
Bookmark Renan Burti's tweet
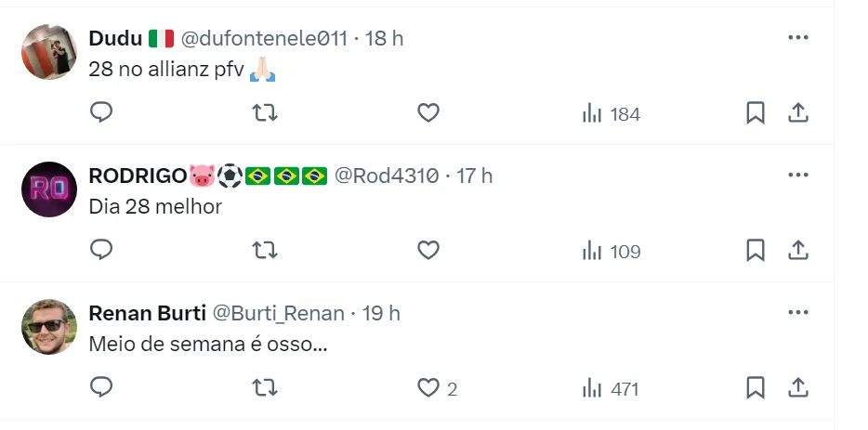tap(756, 388)
